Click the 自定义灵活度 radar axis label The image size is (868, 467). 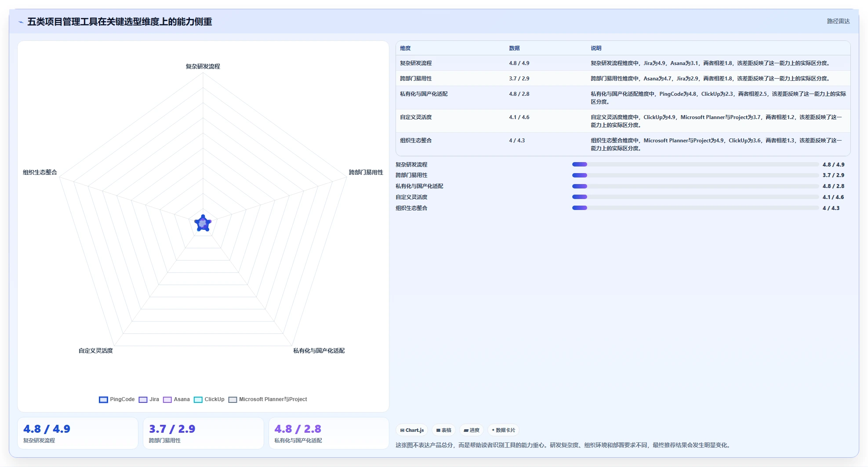coord(96,351)
